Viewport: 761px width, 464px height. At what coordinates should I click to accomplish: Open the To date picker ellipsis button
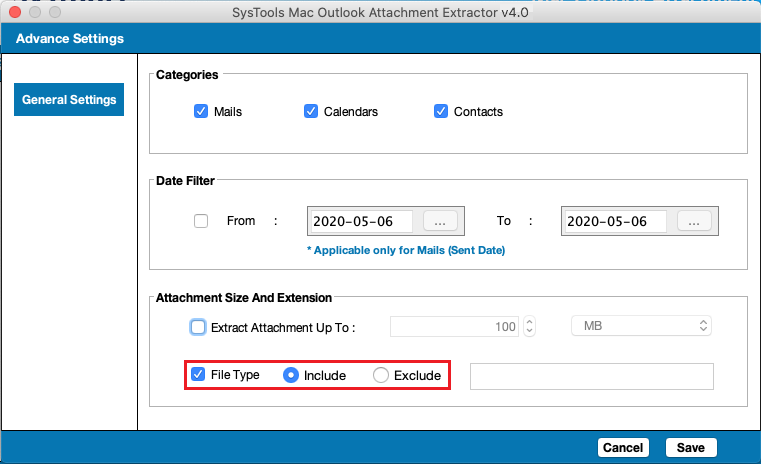coord(694,221)
